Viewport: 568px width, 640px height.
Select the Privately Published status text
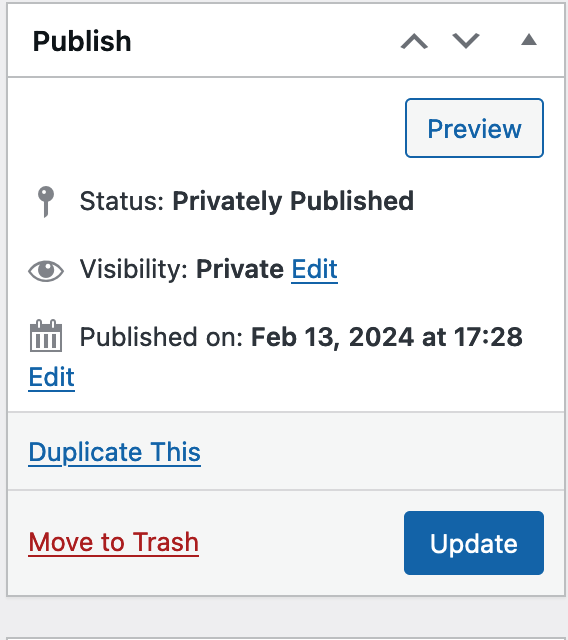pyautogui.click(x=293, y=201)
